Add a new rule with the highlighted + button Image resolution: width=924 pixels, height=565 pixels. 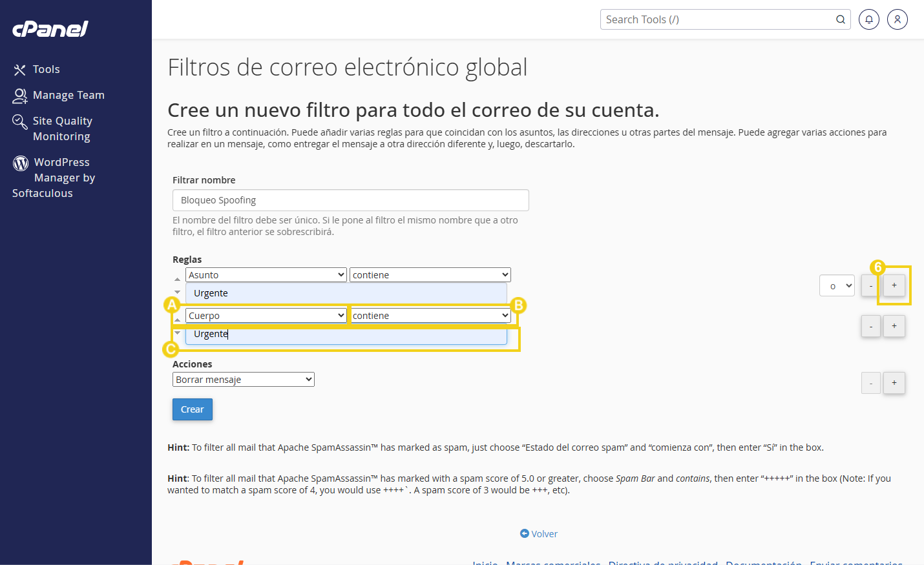[x=894, y=285]
